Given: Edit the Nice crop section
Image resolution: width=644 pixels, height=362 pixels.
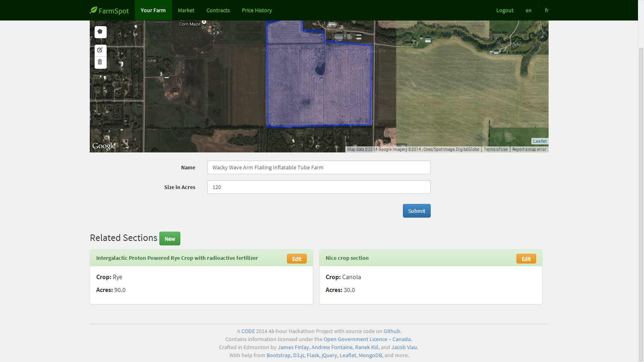Looking at the screenshot, I should tap(526, 259).
